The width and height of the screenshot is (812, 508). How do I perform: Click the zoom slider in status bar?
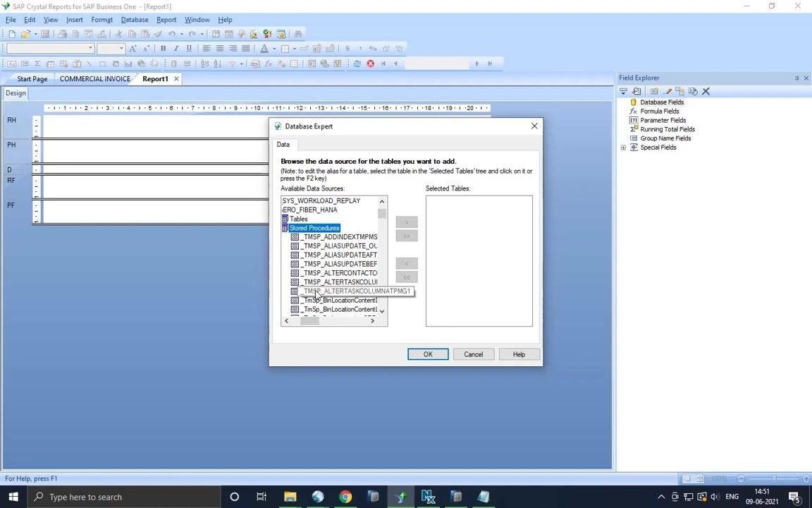tap(773, 478)
